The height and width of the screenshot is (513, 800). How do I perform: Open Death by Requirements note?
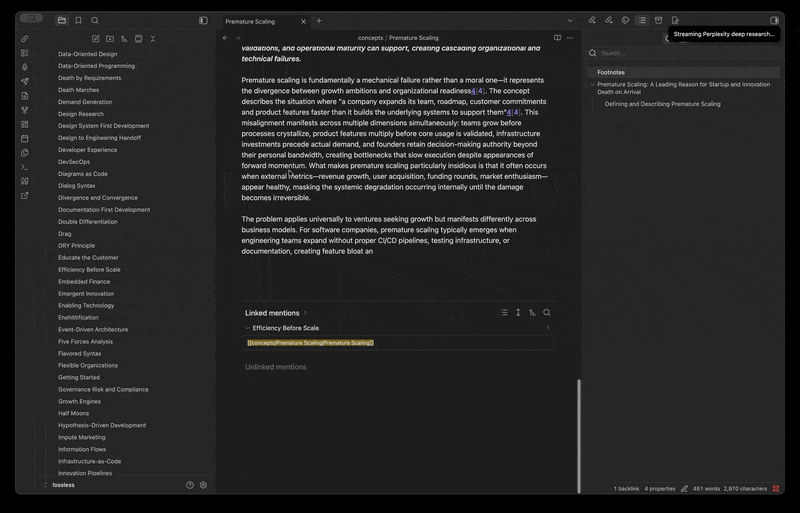pos(89,78)
